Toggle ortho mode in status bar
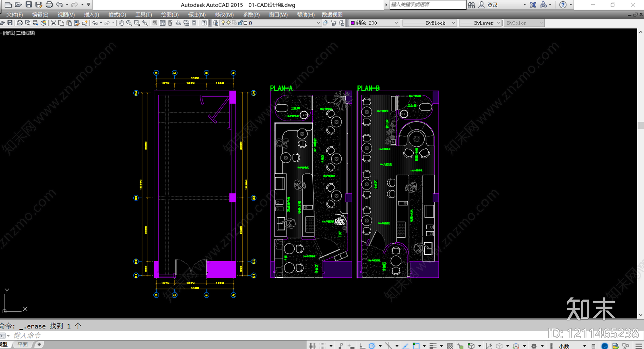The width and height of the screenshot is (644, 349). point(362,346)
